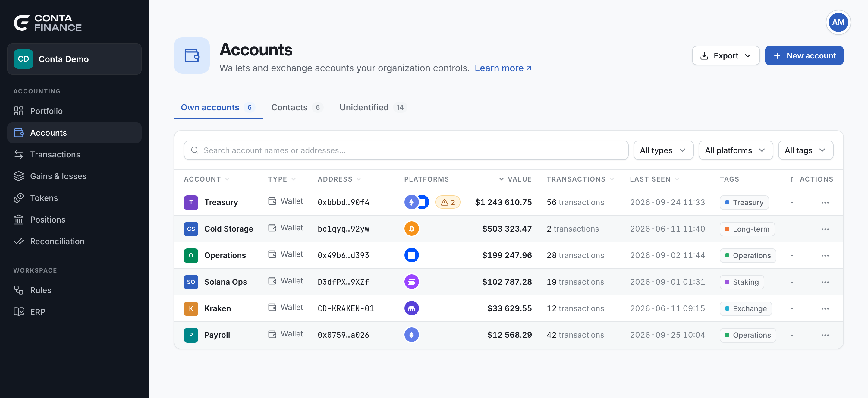868x398 pixels.
Task: Select Accounts in the sidebar menu
Action: pos(74,133)
